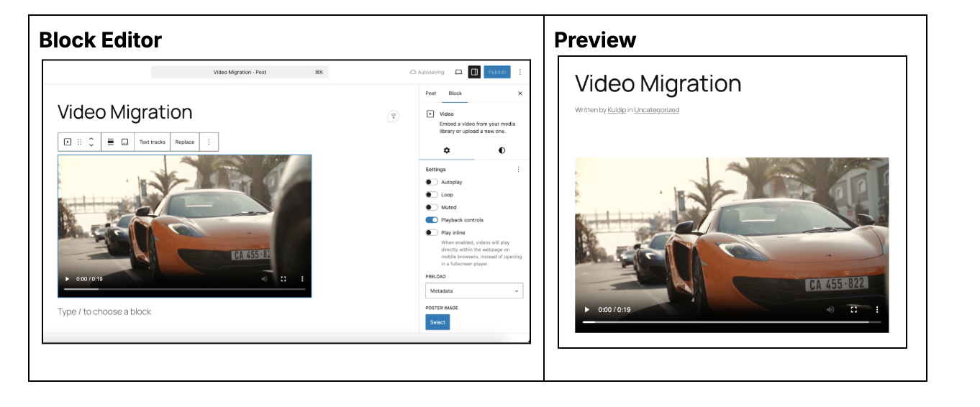Open block toolbar three-dot options menu
Viewport: 980px width, 407px height.
[209, 142]
